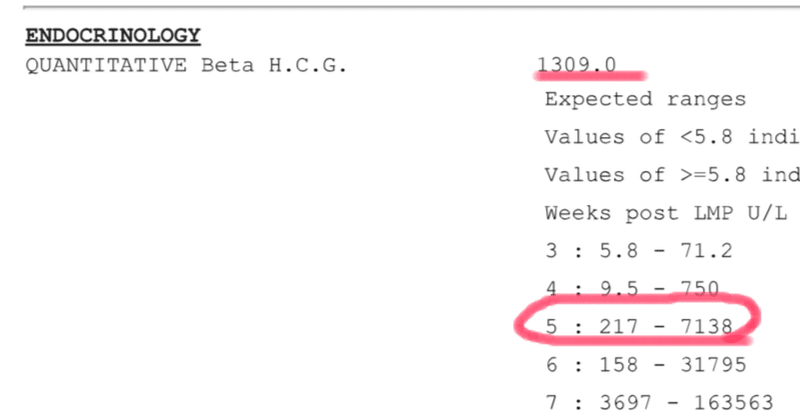This screenshot has height=419, width=800.
Task: Click the ENDOCRINOLOGY section heading
Action: point(112,36)
